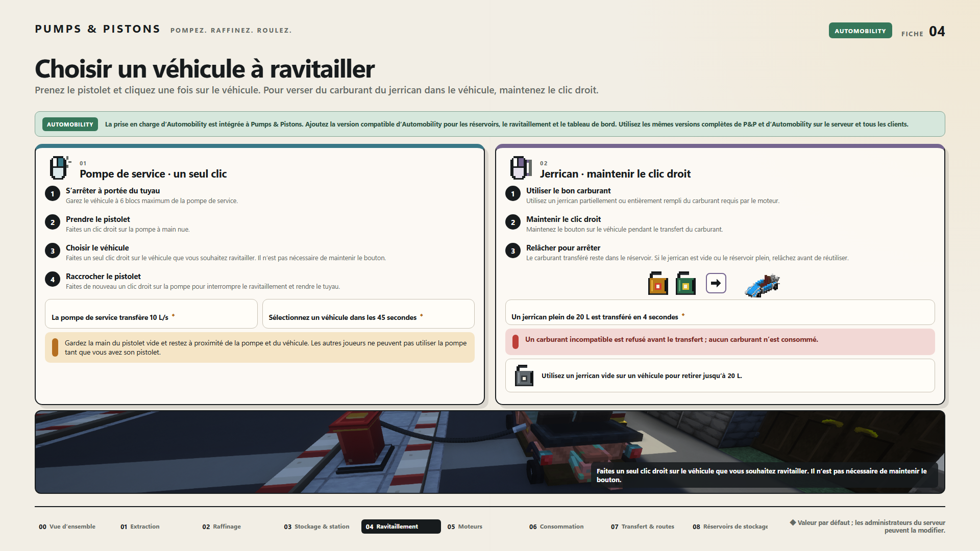This screenshot has height=551, width=980.
Task: Click 'Maintenir le clic droit' heading
Action: [x=563, y=219]
